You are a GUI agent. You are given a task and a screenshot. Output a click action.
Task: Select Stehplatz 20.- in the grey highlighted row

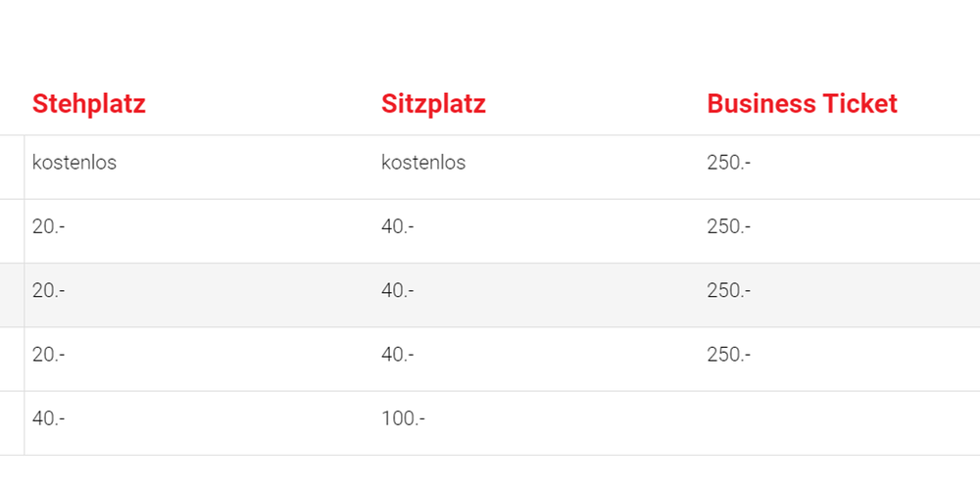click(x=48, y=290)
